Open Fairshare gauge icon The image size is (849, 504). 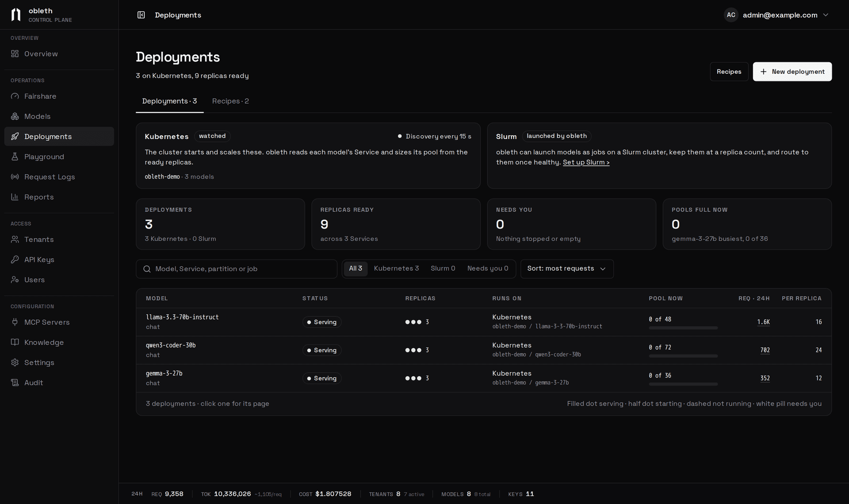pos(15,96)
